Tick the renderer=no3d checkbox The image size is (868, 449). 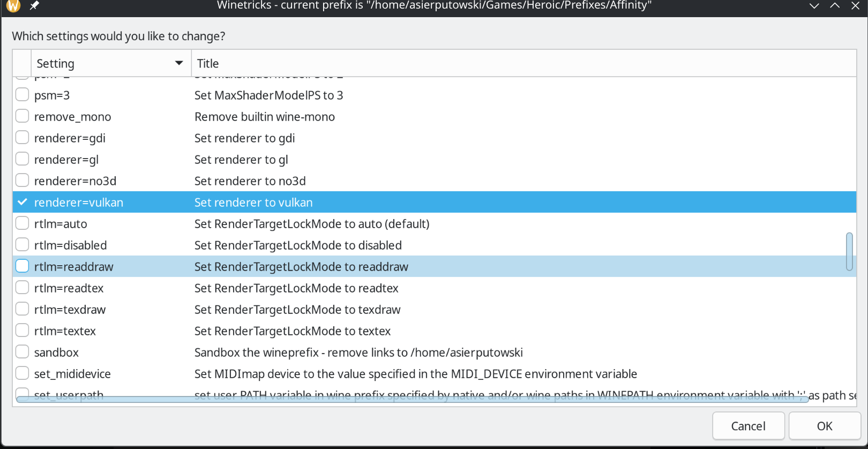(x=22, y=181)
